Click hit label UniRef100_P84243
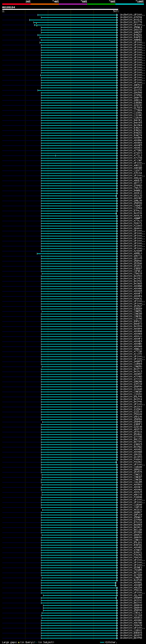Viewport: 146px width, 644px height. [x=131, y=557]
